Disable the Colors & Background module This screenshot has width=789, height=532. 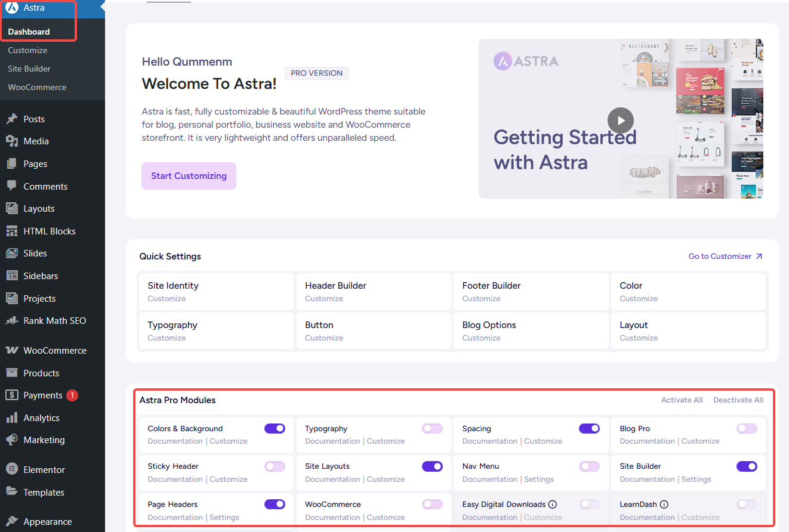coord(275,428)
